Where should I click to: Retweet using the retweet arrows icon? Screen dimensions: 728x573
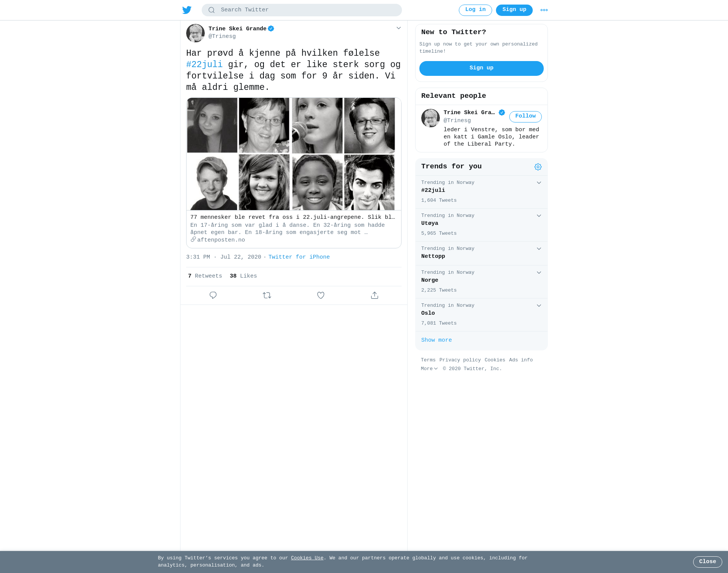pyautogui.click(x=267, y=295)
